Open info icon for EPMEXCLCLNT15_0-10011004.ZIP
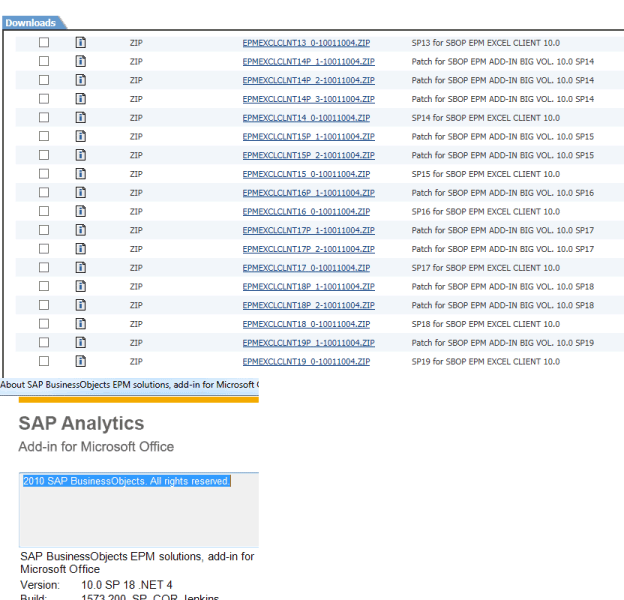The width and height of the screenshot is (624, 600). [81, 173]
